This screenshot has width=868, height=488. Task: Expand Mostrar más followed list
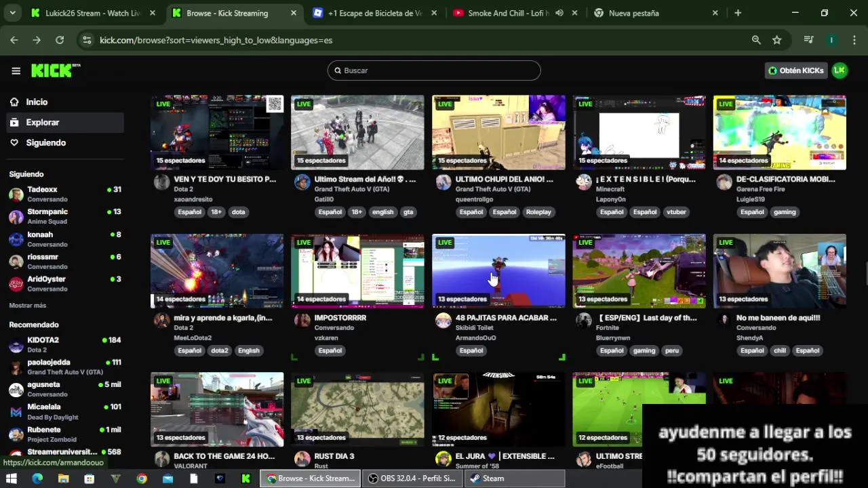click(28, 306)
